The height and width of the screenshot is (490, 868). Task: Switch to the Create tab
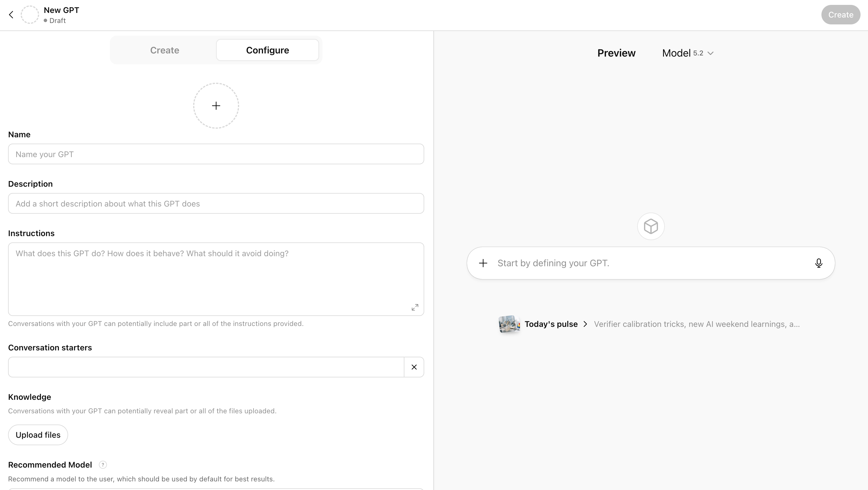(x=165, y=50)
